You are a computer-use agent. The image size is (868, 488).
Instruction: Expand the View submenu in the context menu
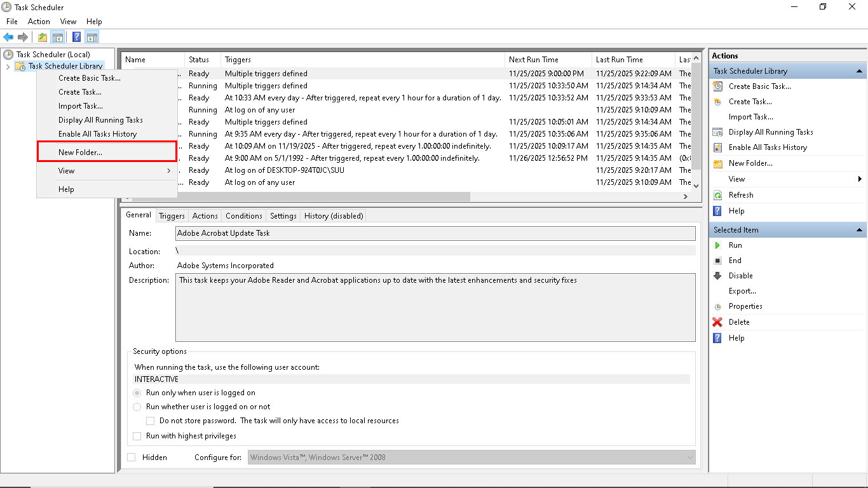click(65, 170)
